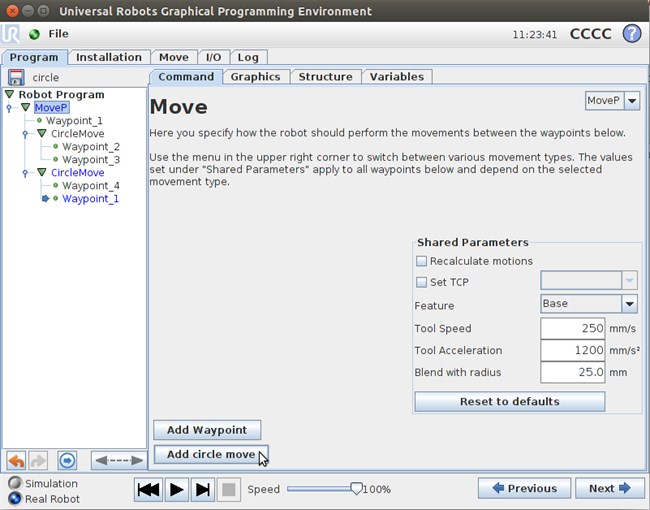The image size is (650, 510).
Task: Open the File menu
Action: click(58, 34)
